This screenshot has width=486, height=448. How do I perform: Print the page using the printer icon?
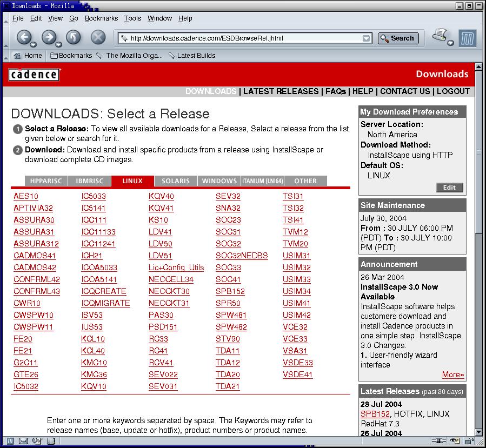pyautogui.click(x=440, y=35)
